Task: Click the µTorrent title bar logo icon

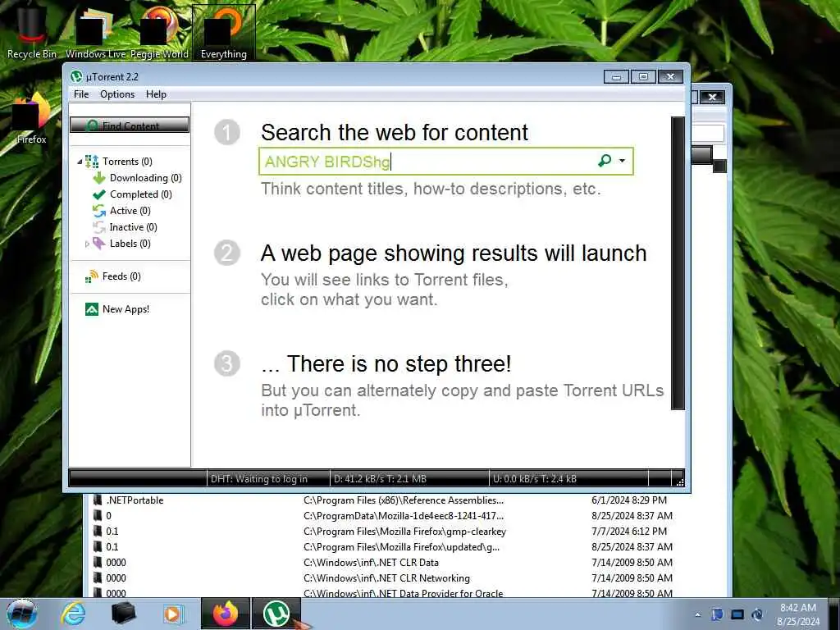Action: 76,76
